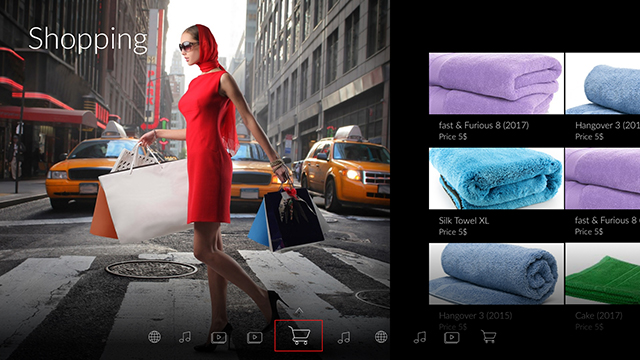Image resolution: width=640 pixels, height=360 pixels.
Task: Select the music note icon inside the black panel
Action: coord(420,337)
